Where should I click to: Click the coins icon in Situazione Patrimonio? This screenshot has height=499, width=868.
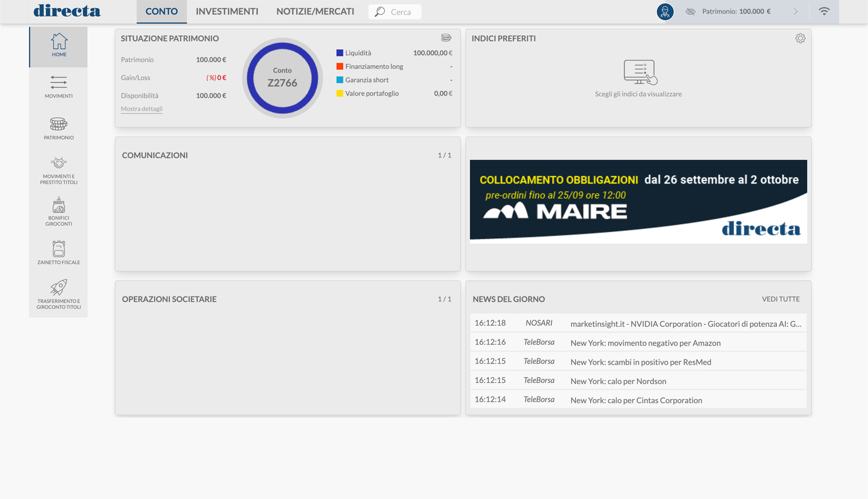click(446, 38)
